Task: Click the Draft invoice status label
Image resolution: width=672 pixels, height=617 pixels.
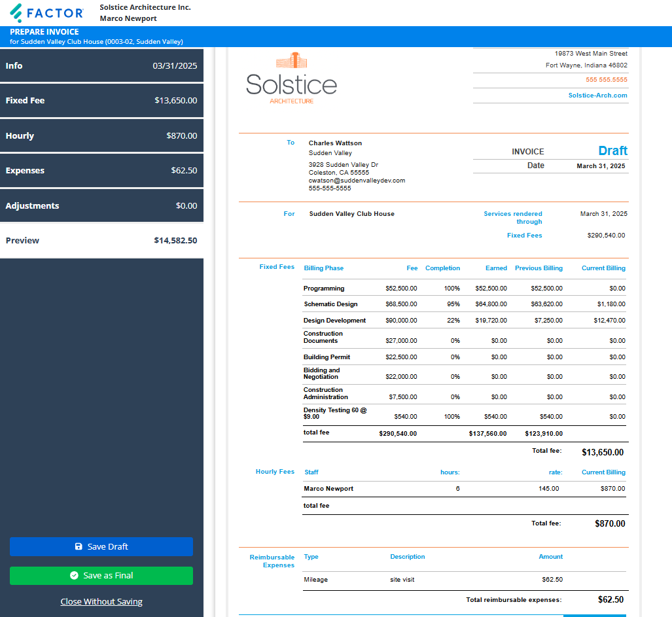Action: pyautogui.click(x=613, y=150)
